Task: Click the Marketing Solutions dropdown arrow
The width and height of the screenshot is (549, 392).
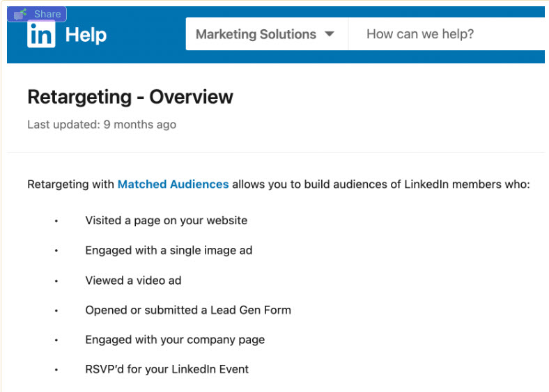Action: (x=329, y=34)
